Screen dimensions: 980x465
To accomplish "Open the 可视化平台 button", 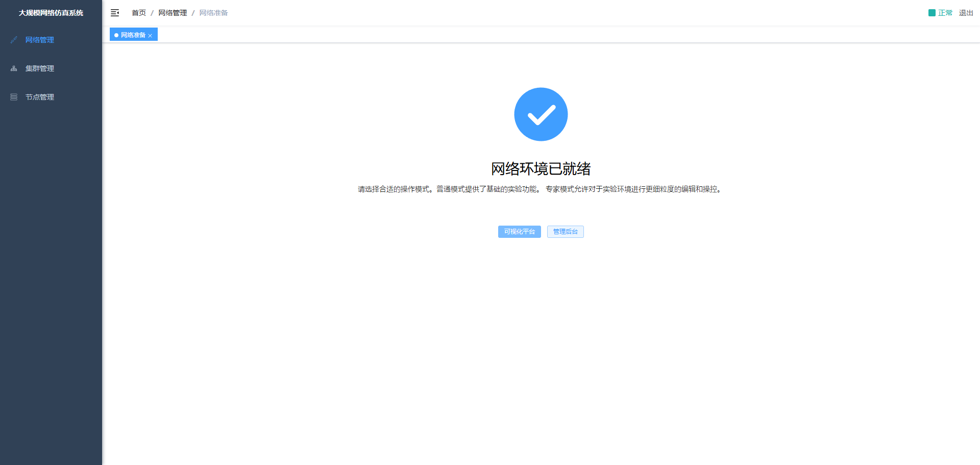I will (x=519, y=232).
